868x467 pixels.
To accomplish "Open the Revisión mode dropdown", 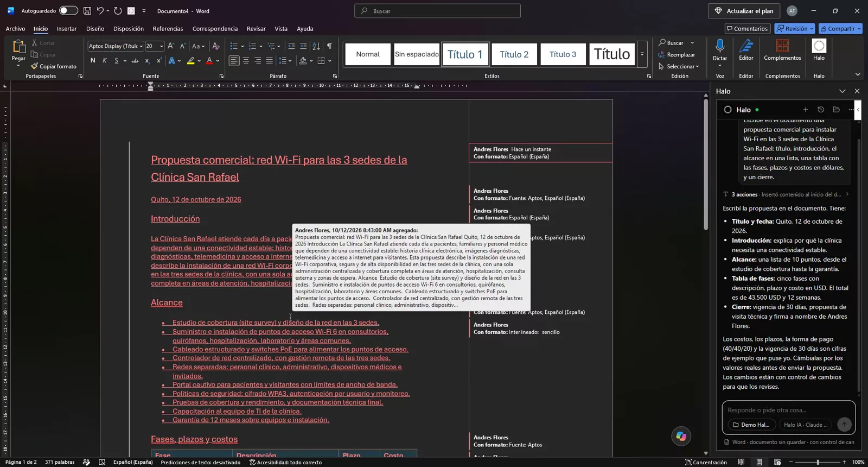I will click(795, 29).
